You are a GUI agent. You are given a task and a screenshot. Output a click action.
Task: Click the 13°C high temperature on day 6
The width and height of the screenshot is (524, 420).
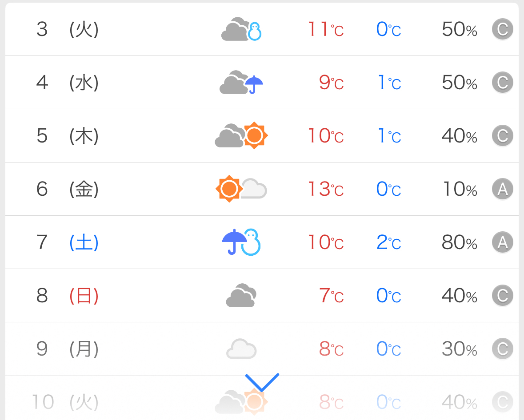pos(326,189)
